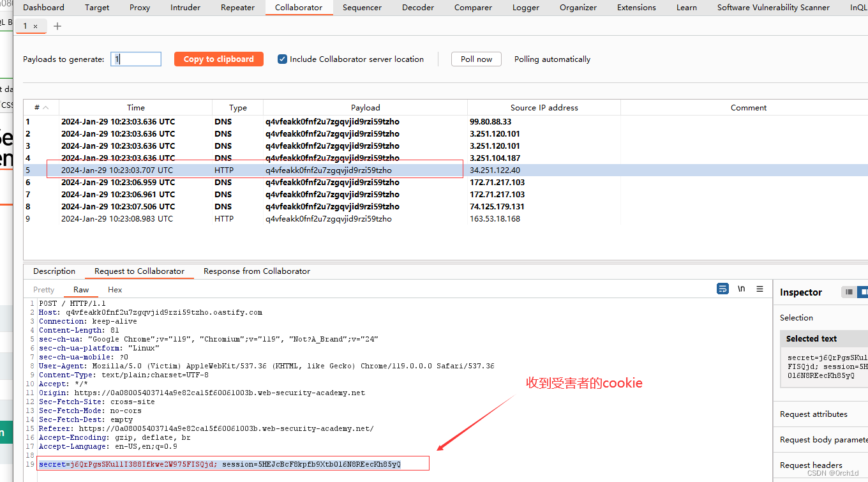Viewport: 868px width, 482px height.
Task: Add new Collaborator tab with plus icon
Action: tap(57, 26)
